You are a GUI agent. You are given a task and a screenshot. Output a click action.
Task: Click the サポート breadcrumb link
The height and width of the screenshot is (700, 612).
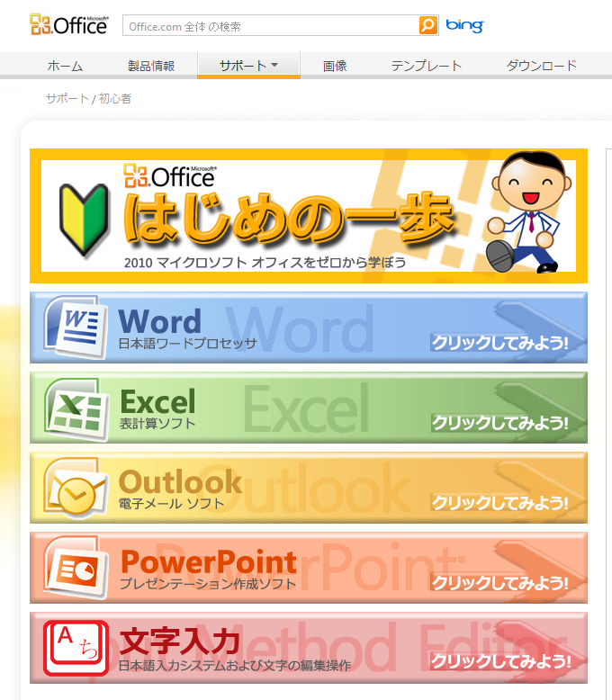click(67, 99)
